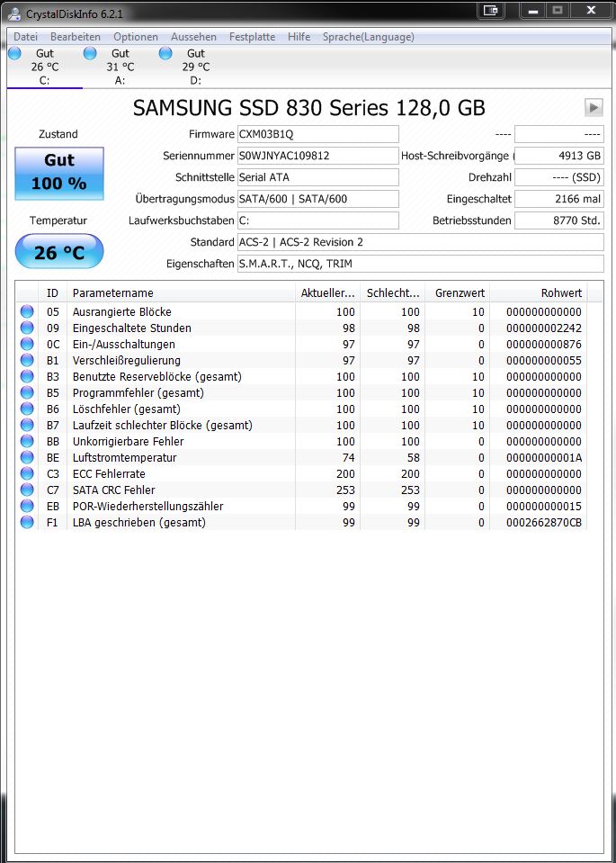
Task: Select the A: drive tab at 31 °C
Action: [x=120, y=67]
